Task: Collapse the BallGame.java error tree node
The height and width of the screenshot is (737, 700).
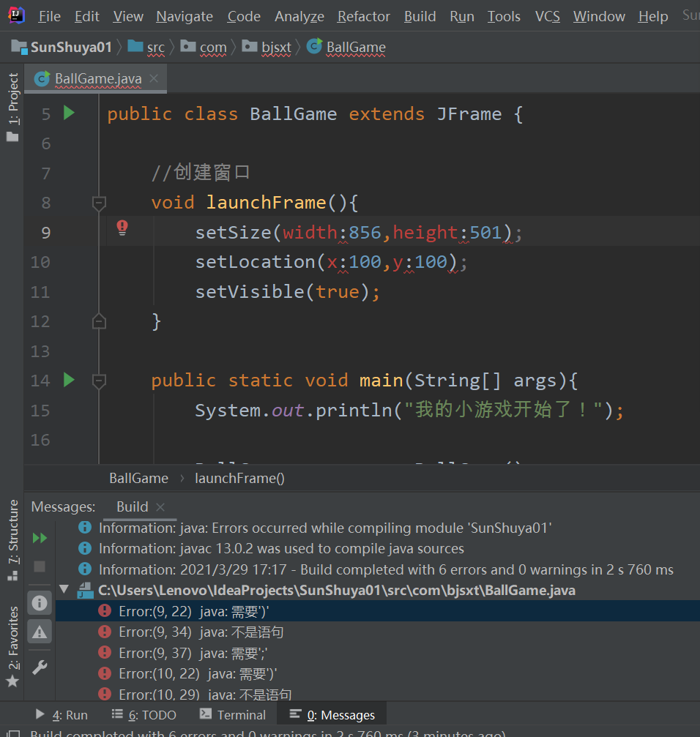Action: [64, 589]
